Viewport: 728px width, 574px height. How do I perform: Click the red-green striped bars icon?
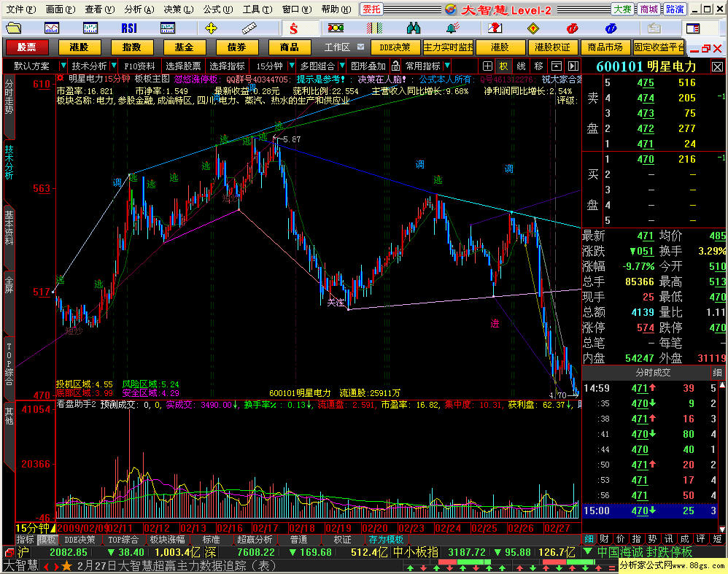coord(374,28)
